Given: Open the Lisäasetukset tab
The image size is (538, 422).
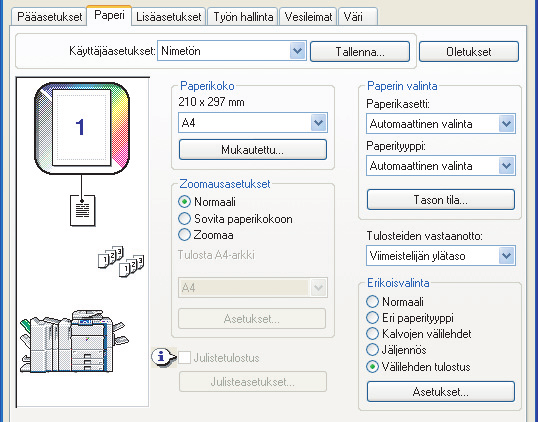Looking at the screenshot, I should pos(168,17).
